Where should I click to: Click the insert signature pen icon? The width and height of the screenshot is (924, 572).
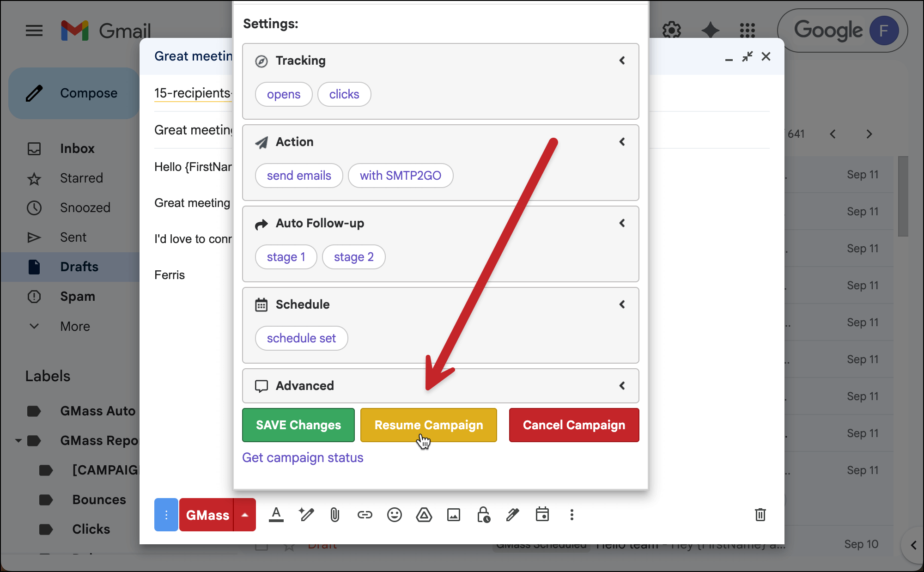[513, 515]
